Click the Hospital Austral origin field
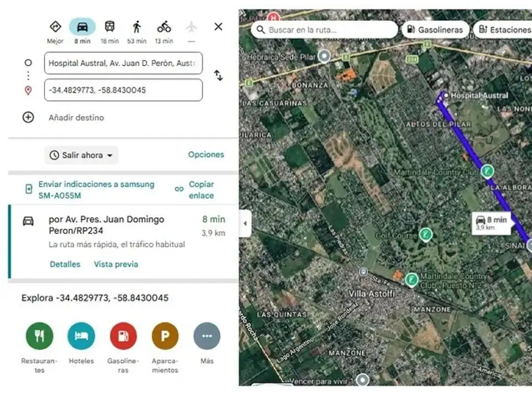 point(123,63)
